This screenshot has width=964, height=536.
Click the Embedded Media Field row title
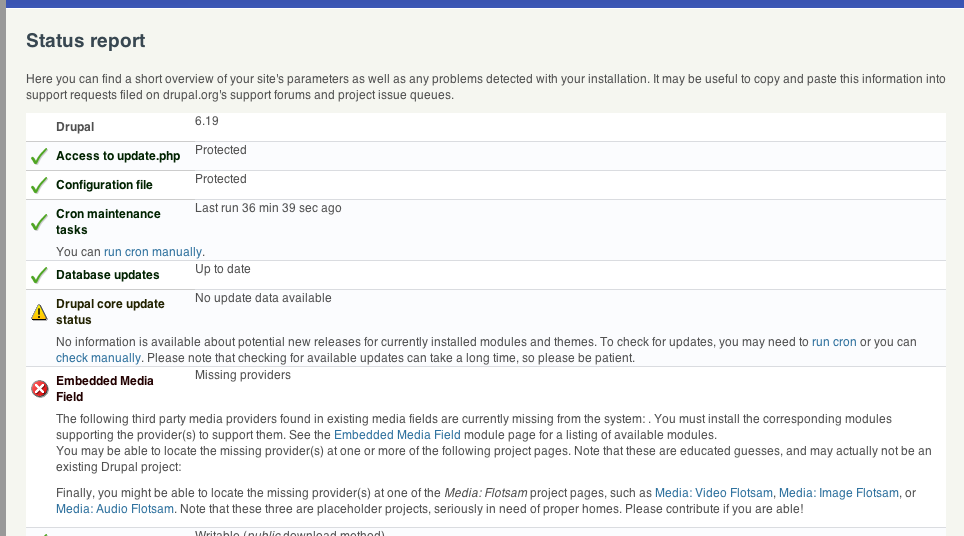pos(105,388)
